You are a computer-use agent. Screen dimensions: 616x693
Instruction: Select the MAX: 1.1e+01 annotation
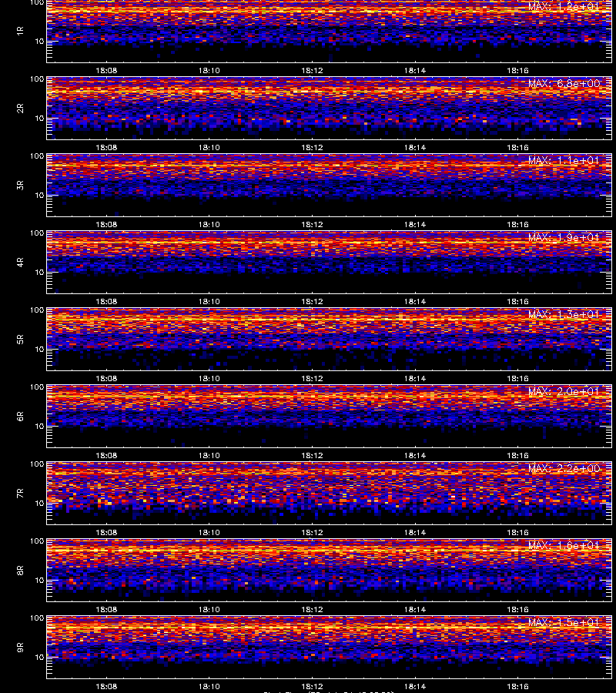click(x=564, y=160)
